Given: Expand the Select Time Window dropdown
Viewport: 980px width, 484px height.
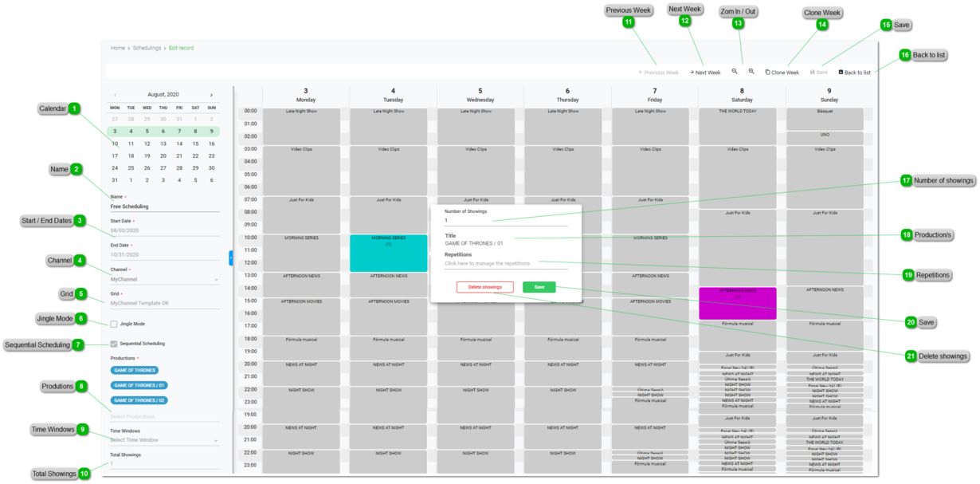Looking at the screenshot, I should click(x=164, y=440).
